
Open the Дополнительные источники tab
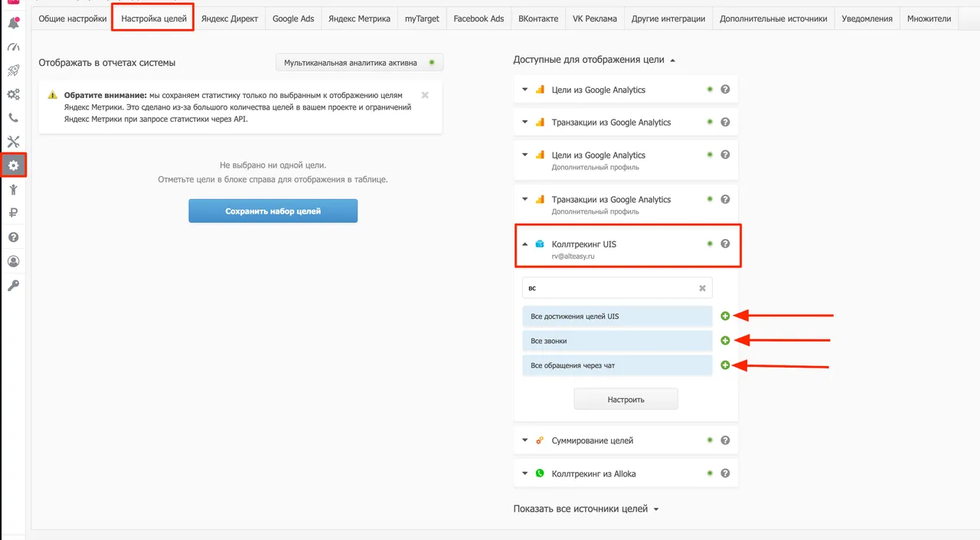click(773, 18)
